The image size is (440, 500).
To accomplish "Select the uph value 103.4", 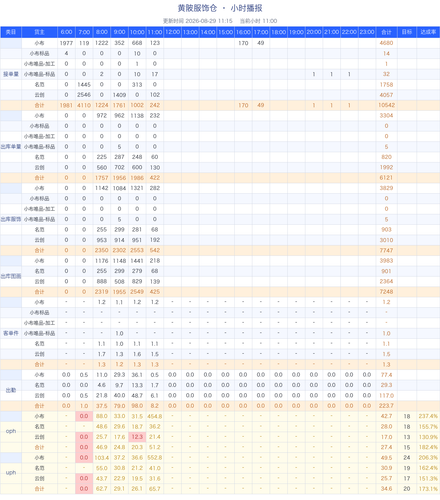I will point(102,458).
